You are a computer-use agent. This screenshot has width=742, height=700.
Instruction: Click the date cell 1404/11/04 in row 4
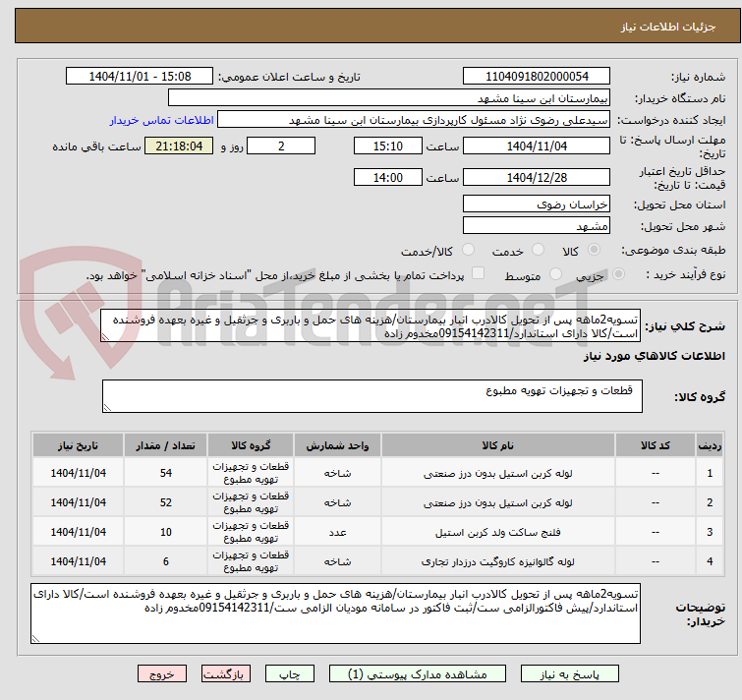coord(78,560)
